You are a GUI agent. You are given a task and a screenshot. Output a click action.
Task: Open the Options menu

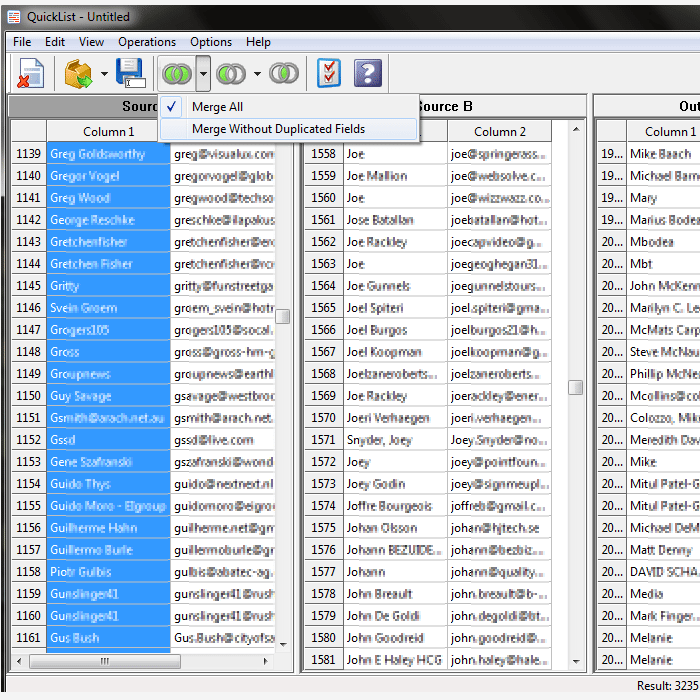[x=211, y=42]
